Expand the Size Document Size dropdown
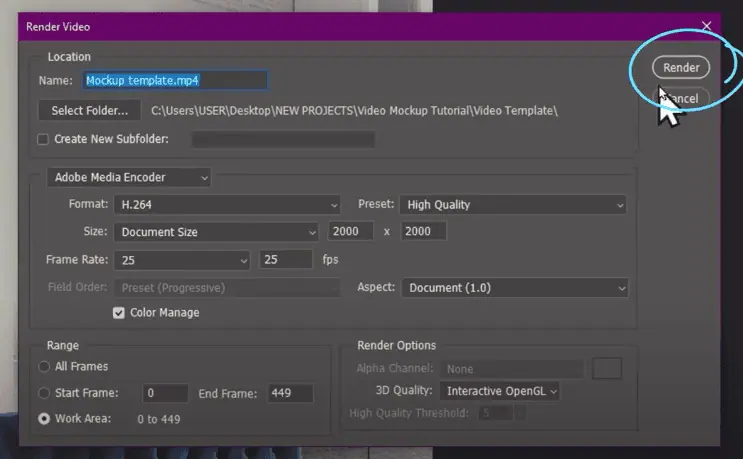743x459 pixels. coord(217,232)
